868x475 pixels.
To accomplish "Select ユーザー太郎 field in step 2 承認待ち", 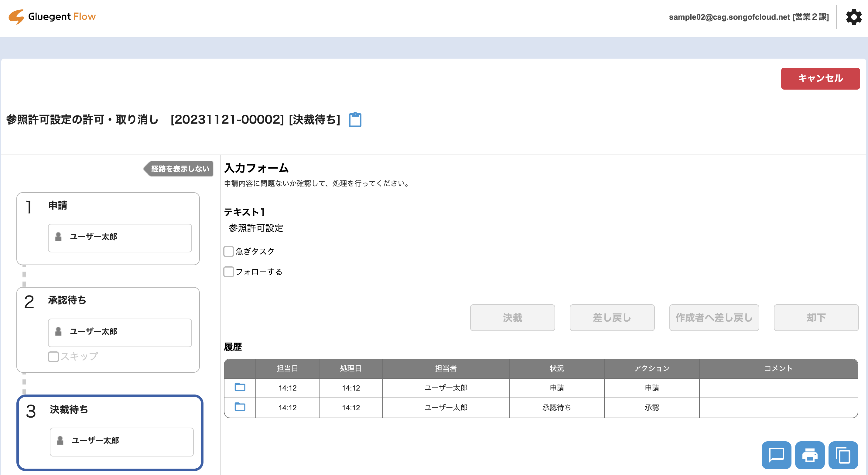I will click(x=120, y=333).
